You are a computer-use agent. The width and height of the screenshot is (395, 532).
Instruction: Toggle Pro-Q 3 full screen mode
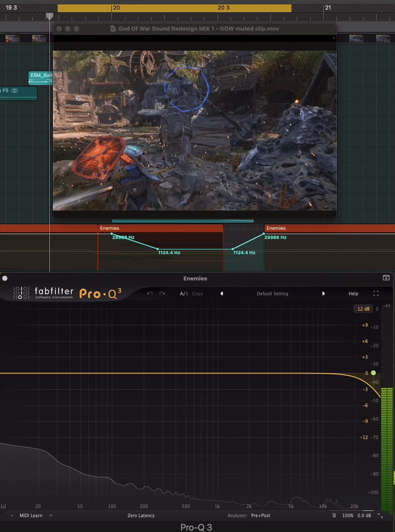[376, 294]
